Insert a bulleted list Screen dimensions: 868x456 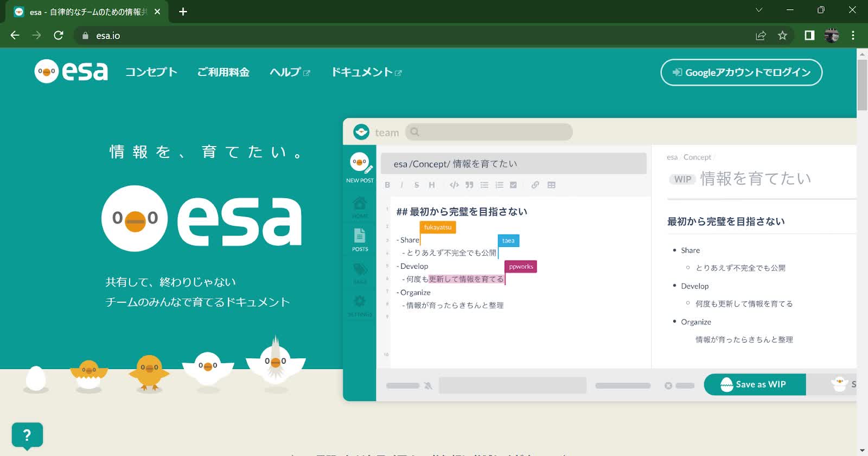click(484, 185)
